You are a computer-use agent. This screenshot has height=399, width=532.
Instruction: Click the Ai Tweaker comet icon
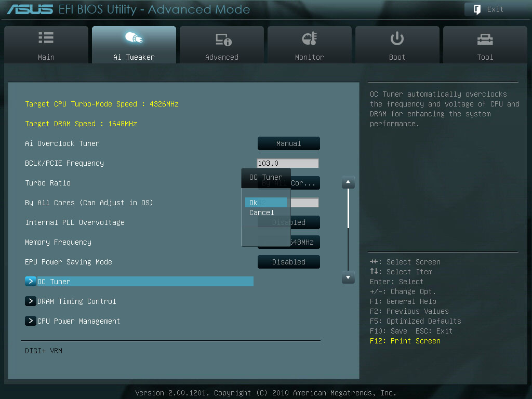pyautogui.click(x=134, y=37)
